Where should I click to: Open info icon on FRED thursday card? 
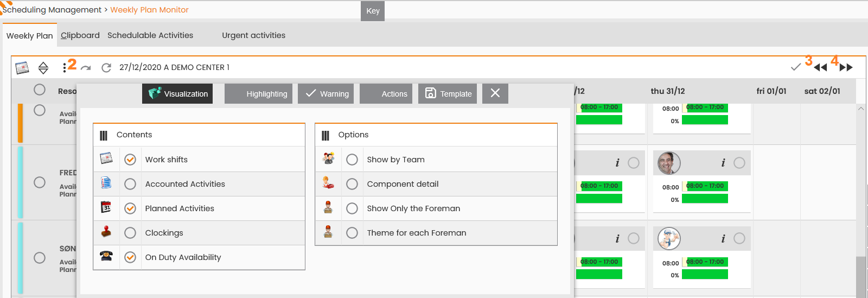tap(723, 163)
